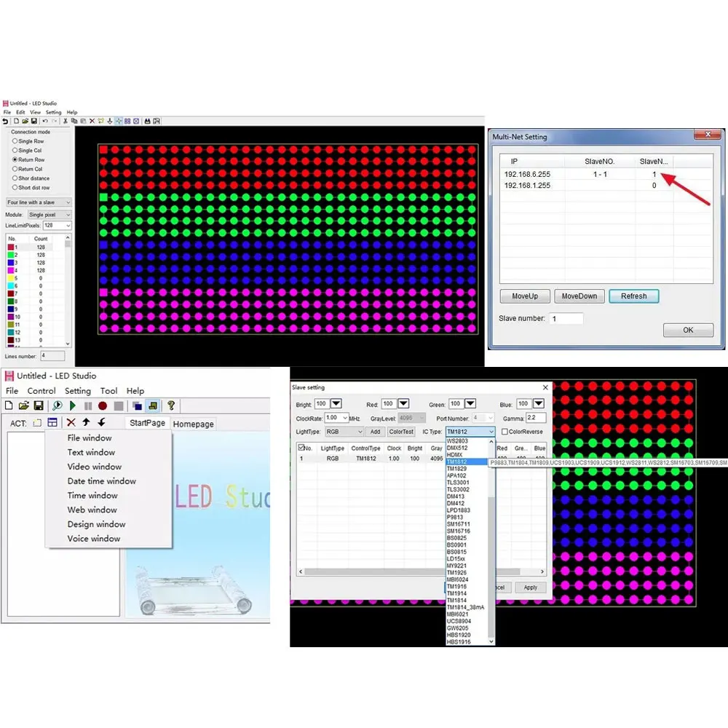Viewport: 728px width, 728px height.
Task: Click the Refresh button in Multi-Net Setting
Action: click(633, 296)
